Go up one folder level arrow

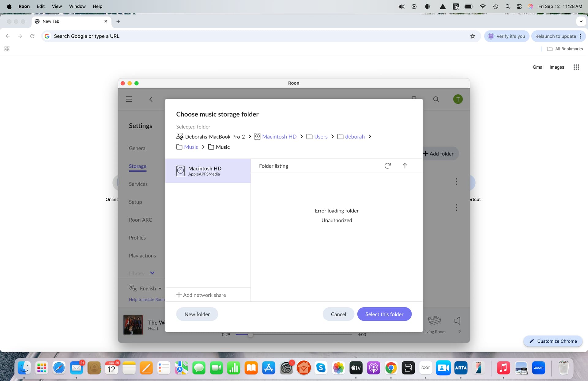(x=405, y=166)
